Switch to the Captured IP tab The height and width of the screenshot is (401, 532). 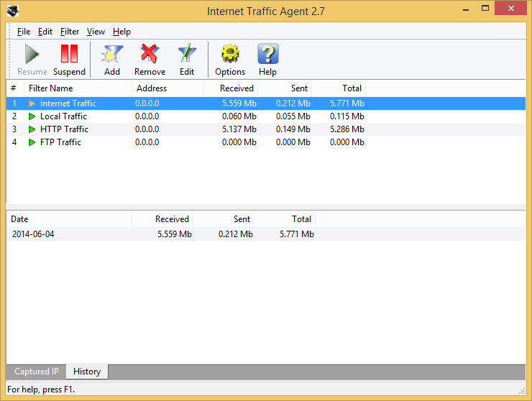coord(36,372)
